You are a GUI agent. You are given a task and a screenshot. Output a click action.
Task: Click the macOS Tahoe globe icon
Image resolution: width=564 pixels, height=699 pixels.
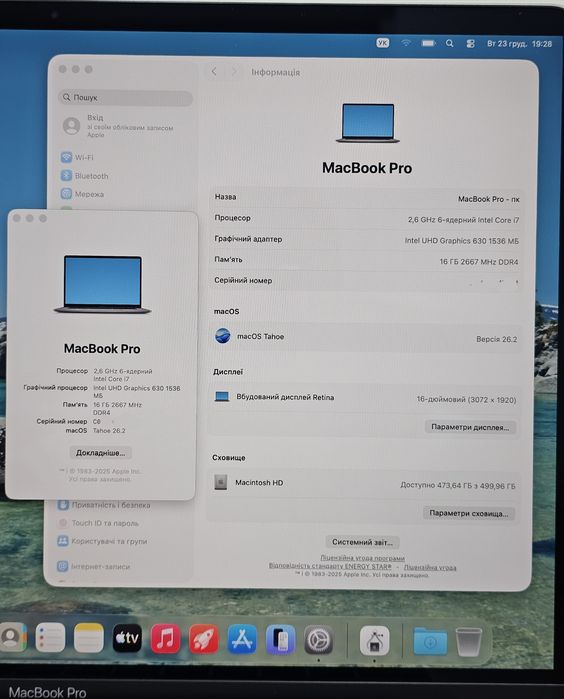[222, 336]
